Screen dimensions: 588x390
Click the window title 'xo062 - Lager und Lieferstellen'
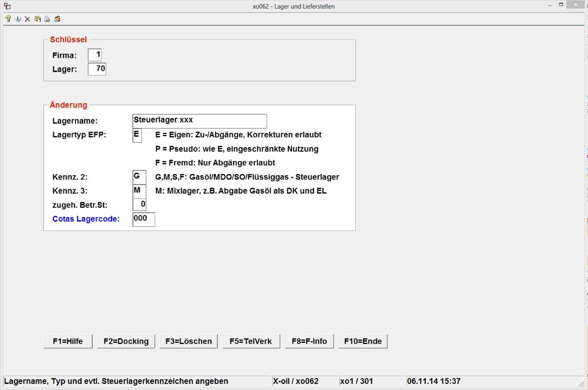click(294, 7)
